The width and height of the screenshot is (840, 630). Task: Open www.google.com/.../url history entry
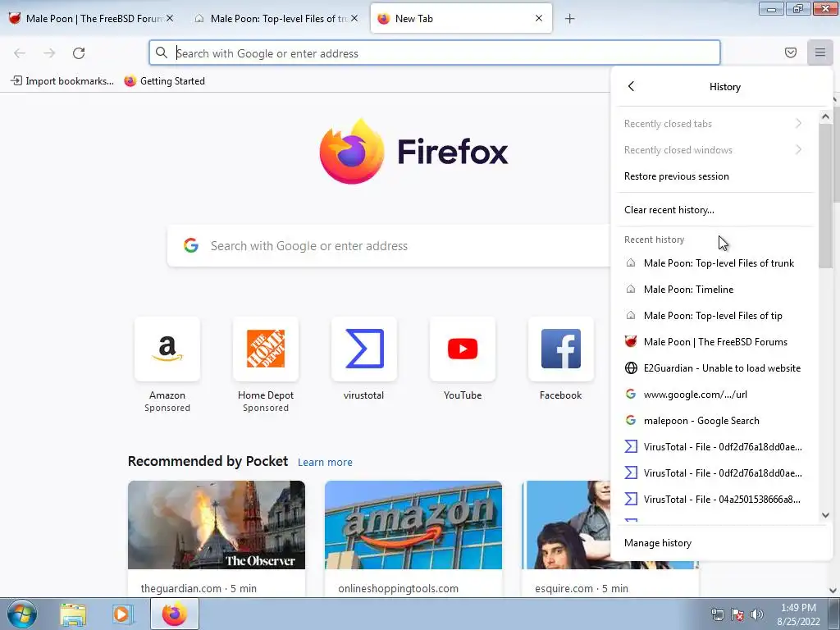(714, 395)
